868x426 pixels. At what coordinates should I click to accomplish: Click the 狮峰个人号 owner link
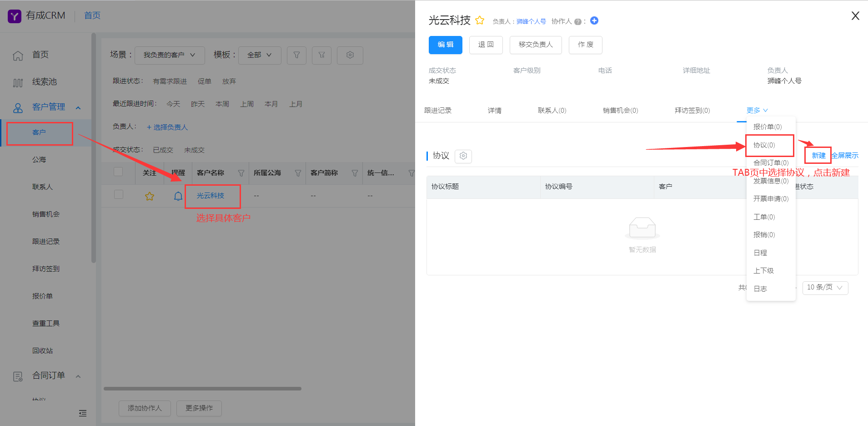[x=531, y=21]
